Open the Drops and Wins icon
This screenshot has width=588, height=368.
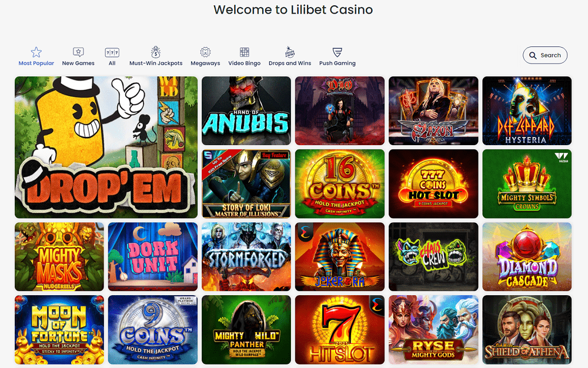click(x=290, y=52)
